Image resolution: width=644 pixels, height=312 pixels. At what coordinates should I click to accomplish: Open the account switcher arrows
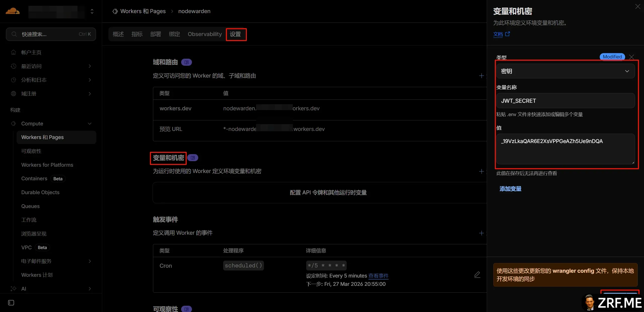coord(92,11)
